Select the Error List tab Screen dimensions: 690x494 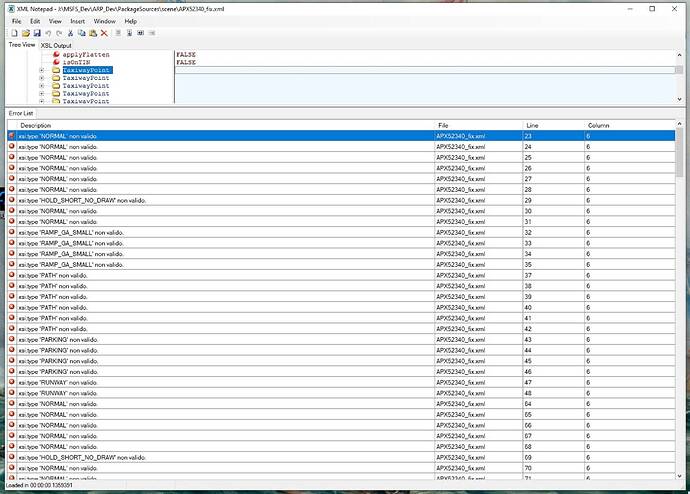[21, 113]
